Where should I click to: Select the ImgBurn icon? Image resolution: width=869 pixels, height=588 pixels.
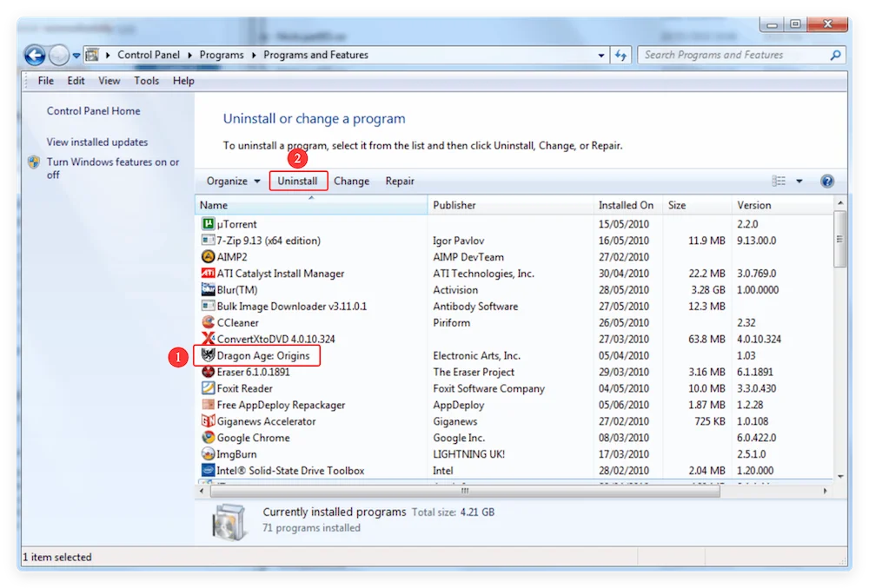208,453
